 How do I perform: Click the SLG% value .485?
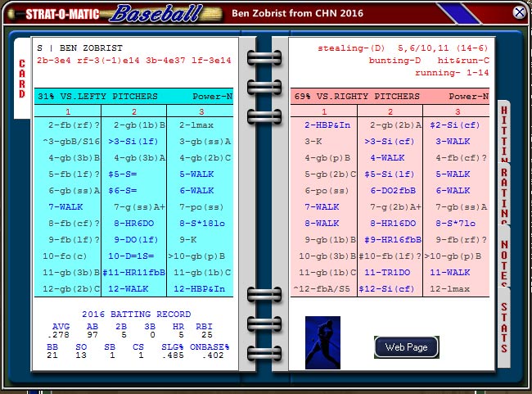click(x=173, y=356)
